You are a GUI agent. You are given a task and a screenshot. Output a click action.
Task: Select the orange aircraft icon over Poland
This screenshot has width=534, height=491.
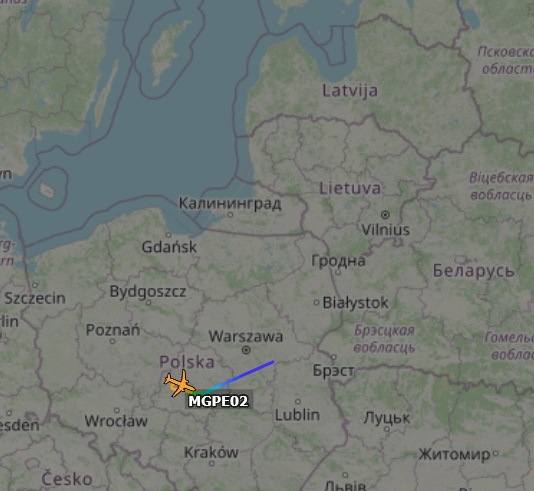(x=180, y=383)
